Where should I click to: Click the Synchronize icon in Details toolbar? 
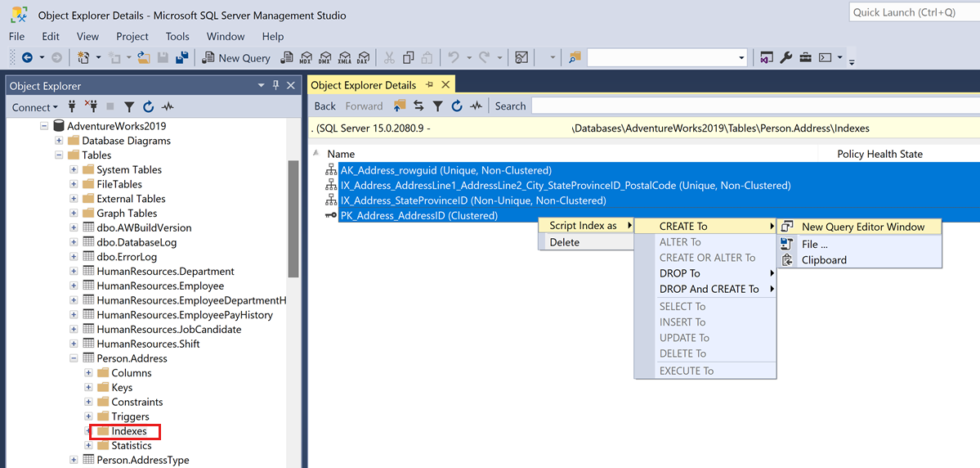pos(418,106)
